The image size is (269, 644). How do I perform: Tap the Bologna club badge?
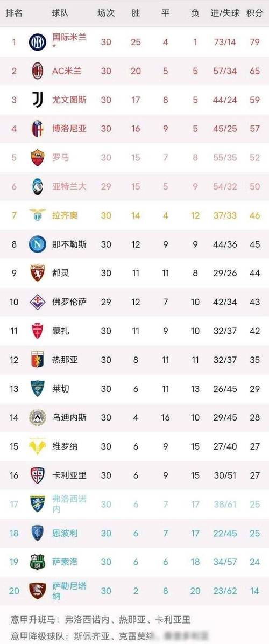click(x=38, y=129)
